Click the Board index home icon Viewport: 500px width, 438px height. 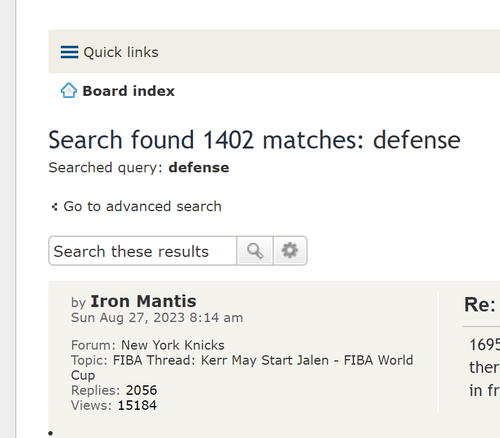coord(69,91)
